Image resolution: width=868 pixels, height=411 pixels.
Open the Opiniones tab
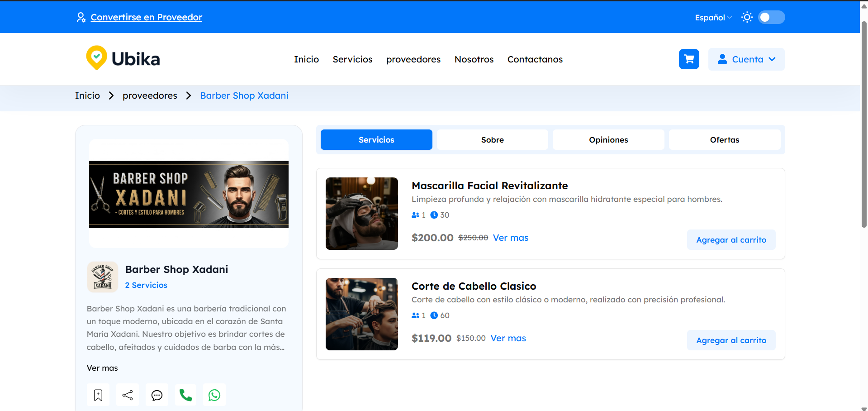608,139
